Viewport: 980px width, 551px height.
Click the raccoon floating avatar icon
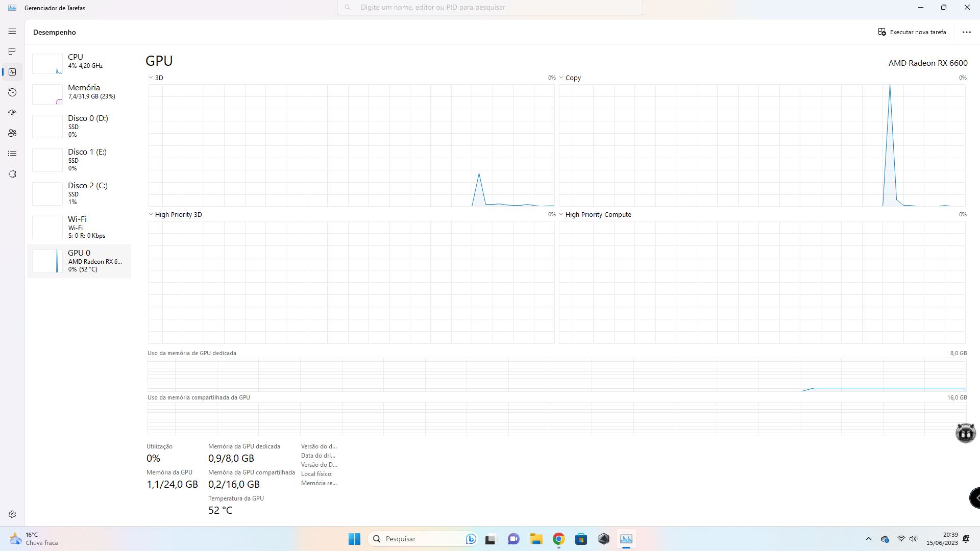click(965, 433)
